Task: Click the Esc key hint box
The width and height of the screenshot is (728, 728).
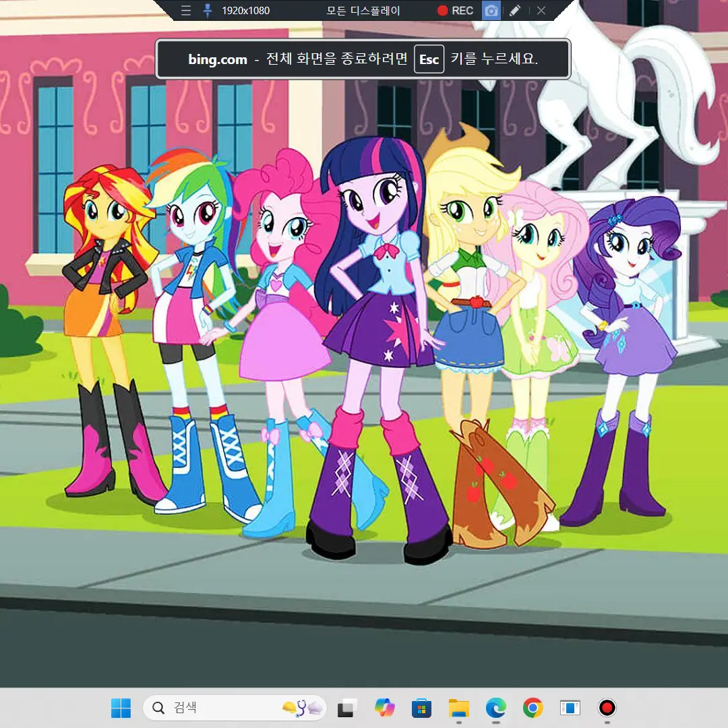Action: click(429, 59)
